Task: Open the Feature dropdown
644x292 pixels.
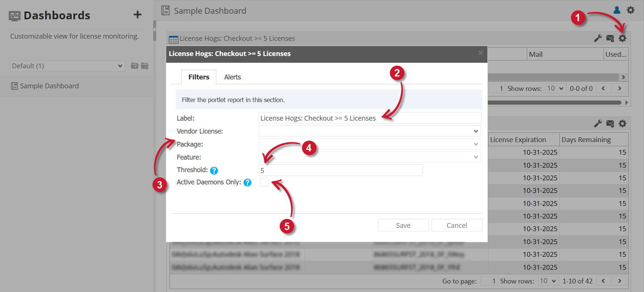Action: 370,157
